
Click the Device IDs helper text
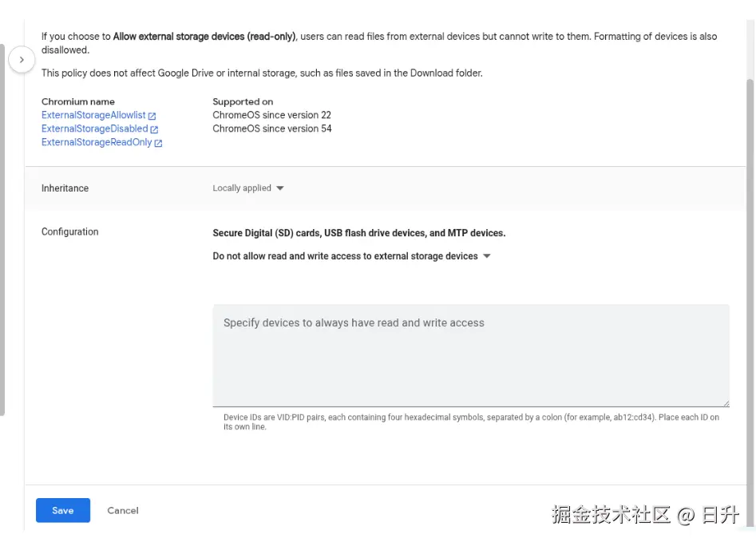[x=471, y=421]
